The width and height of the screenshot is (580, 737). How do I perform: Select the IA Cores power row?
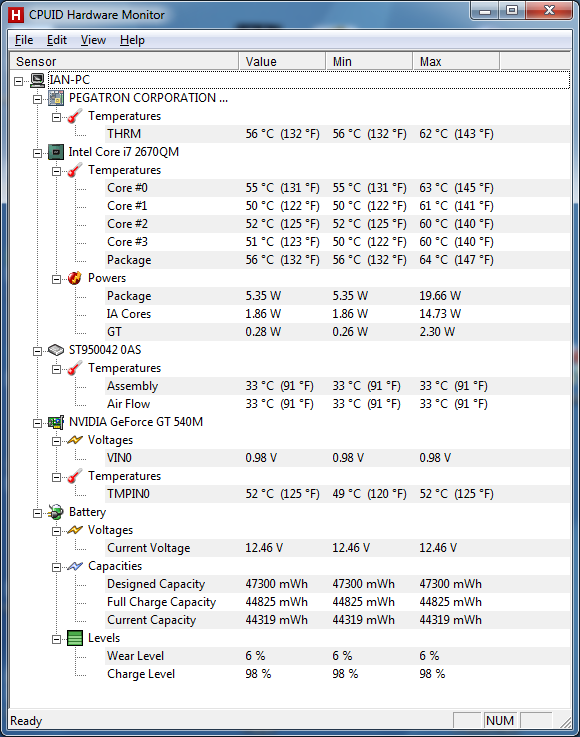tap(337, 314)
